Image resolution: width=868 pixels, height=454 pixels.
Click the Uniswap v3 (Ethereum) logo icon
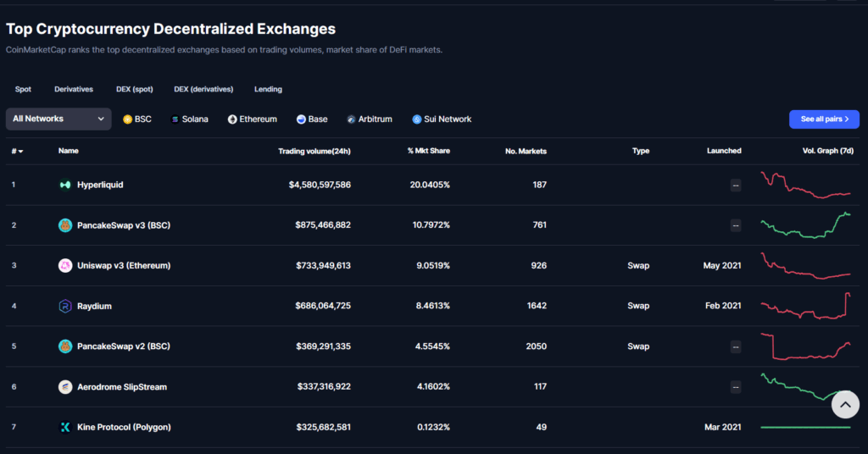[x=65, y=265]
